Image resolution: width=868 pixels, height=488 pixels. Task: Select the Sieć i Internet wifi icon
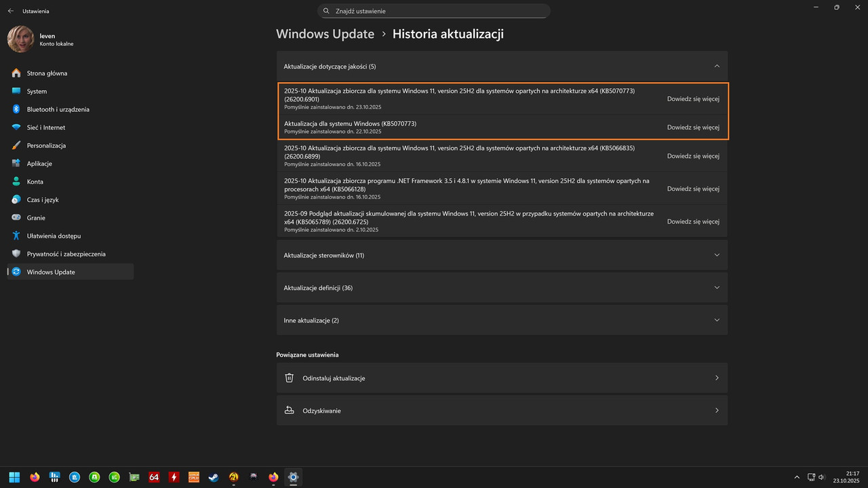coord(16,127)
